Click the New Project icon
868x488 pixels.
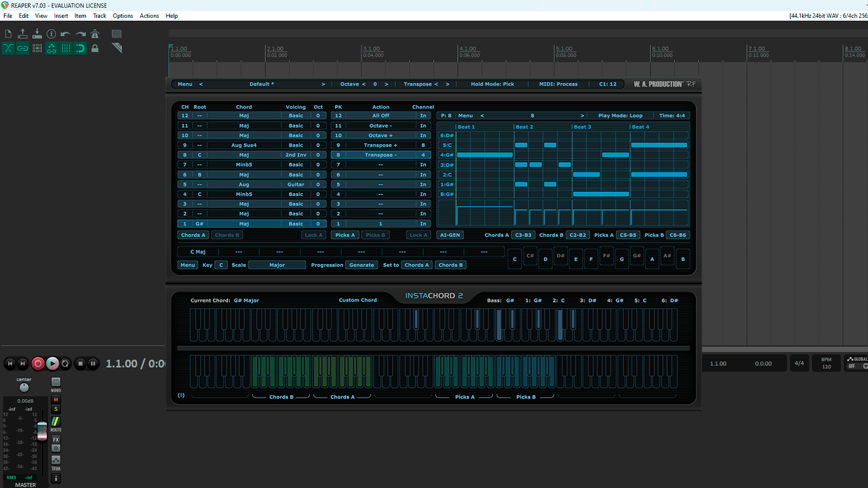8,34
